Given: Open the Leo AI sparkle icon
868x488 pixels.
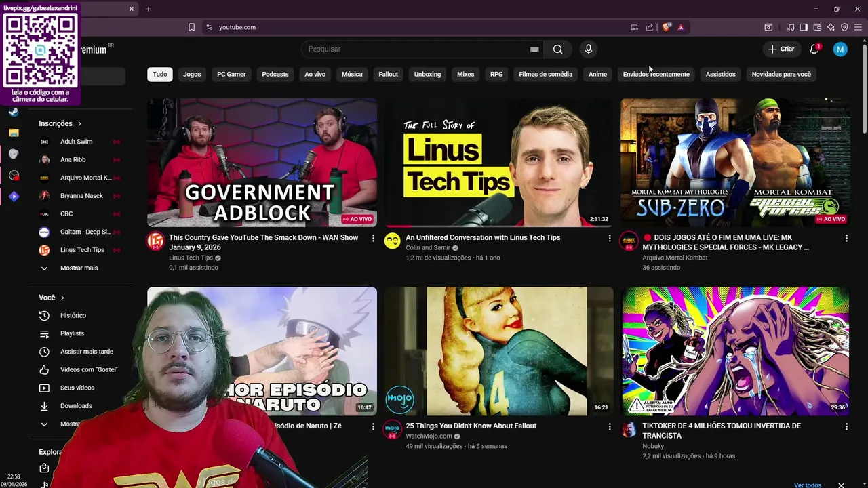Looking at the screenshot, I should (831, 27).
